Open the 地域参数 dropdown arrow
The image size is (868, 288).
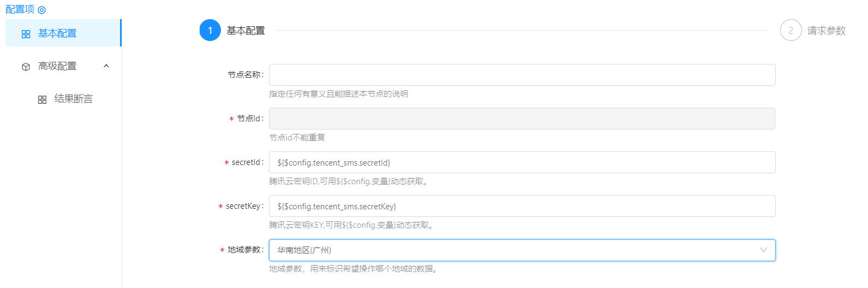[763, 250]
